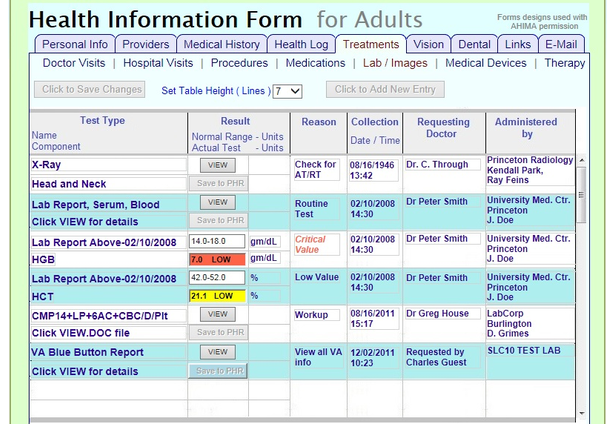
Task: Click the table vertical scrollbar thumb
Action: pos(582,195)
